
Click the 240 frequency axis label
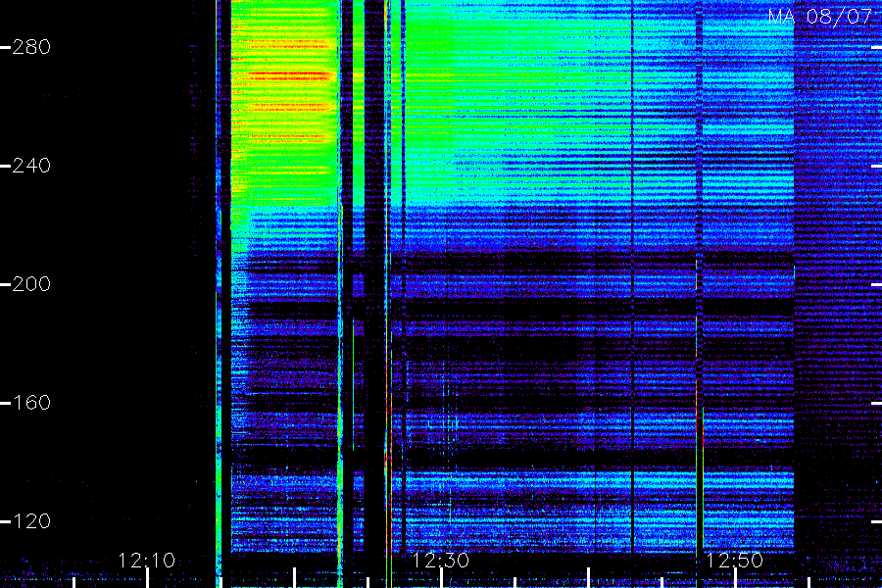pyautogui.click(x=31, y=166)
